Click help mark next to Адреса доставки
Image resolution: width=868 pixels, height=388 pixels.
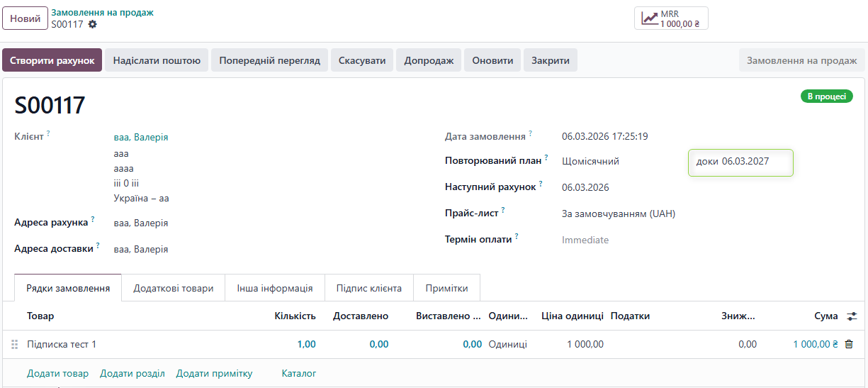pyautogui.click(x=98, y=245)
